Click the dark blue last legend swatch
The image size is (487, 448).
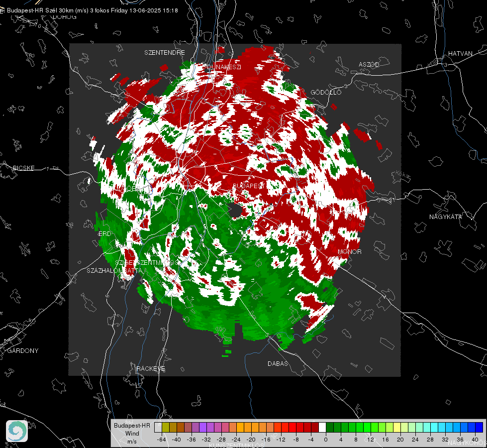pyautogui.click(x=479, y=428)
